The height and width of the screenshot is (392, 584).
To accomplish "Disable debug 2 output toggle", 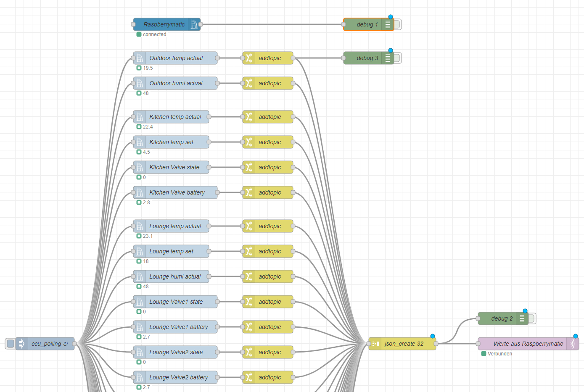I will click(532, 318).
